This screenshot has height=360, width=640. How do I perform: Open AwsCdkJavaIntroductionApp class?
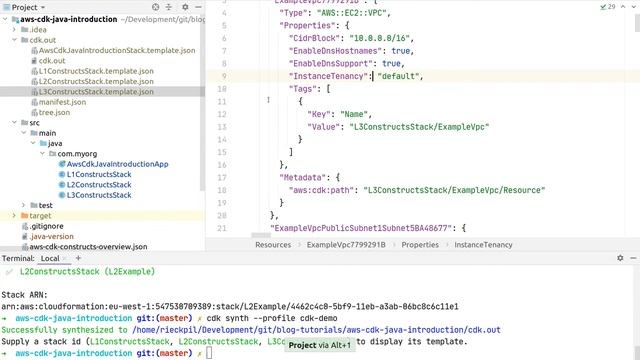coord(117,164)
